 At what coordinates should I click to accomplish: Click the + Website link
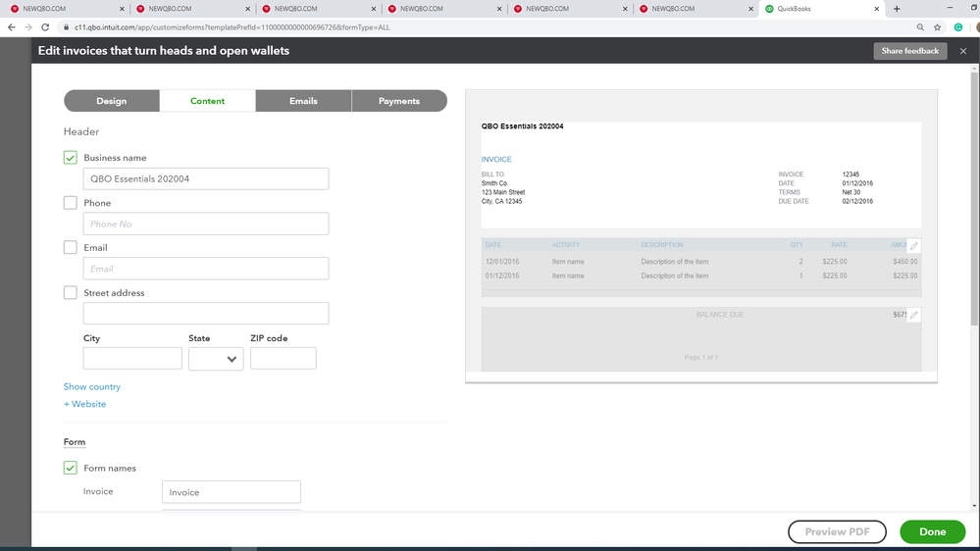[x=85, y=404]
